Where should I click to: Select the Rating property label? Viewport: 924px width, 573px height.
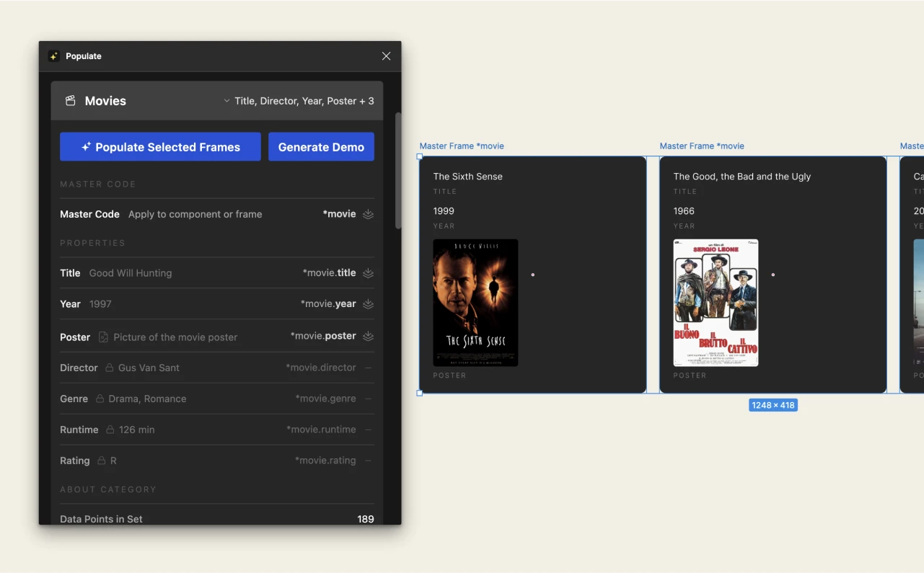pos(74,461)
